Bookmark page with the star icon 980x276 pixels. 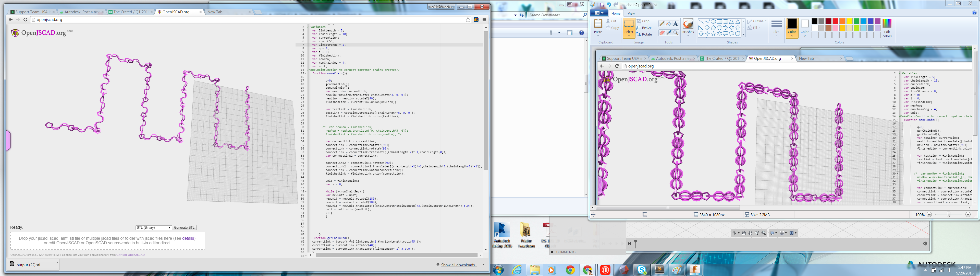click(468, 19)
